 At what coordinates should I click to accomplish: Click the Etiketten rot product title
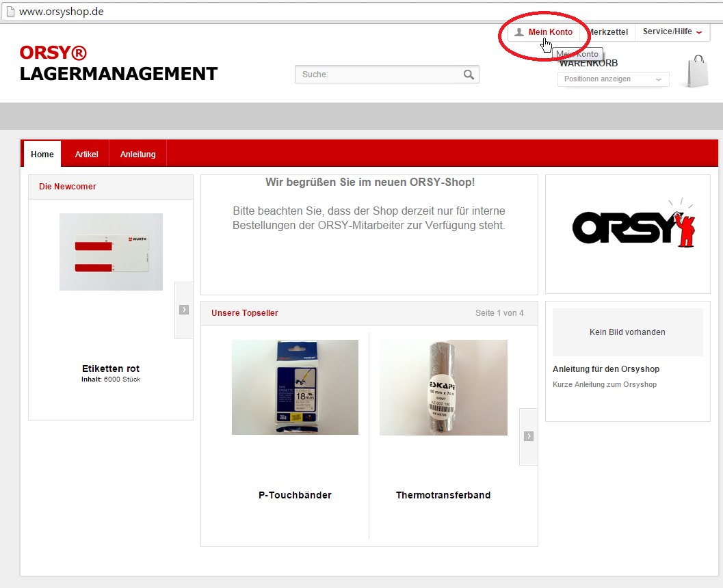111,369
